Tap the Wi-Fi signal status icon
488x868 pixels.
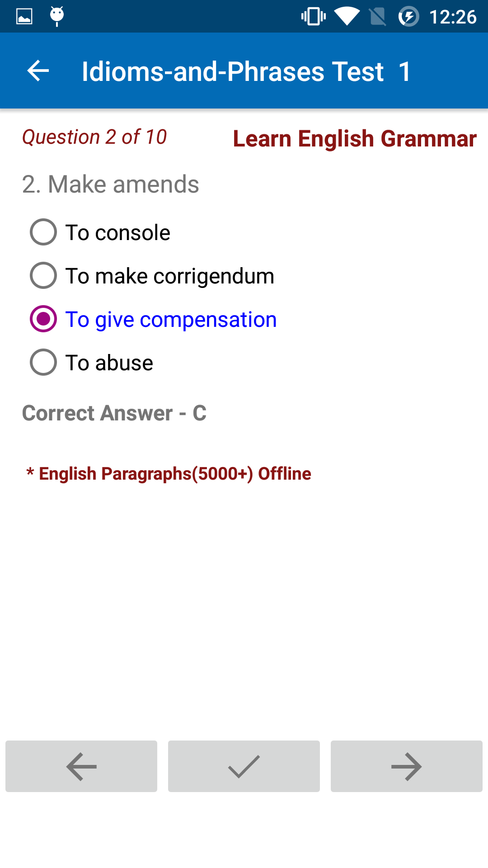tap(347, 17)
